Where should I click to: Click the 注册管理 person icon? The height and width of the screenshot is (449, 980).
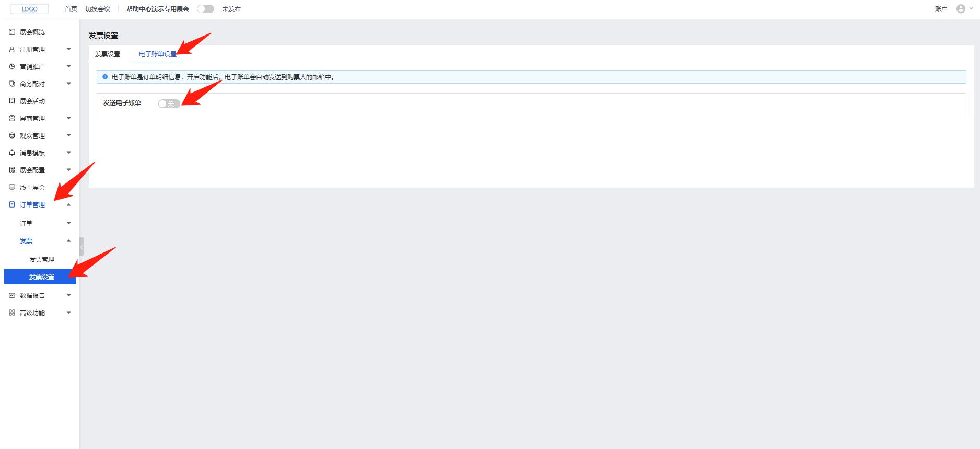pos(12,50)
